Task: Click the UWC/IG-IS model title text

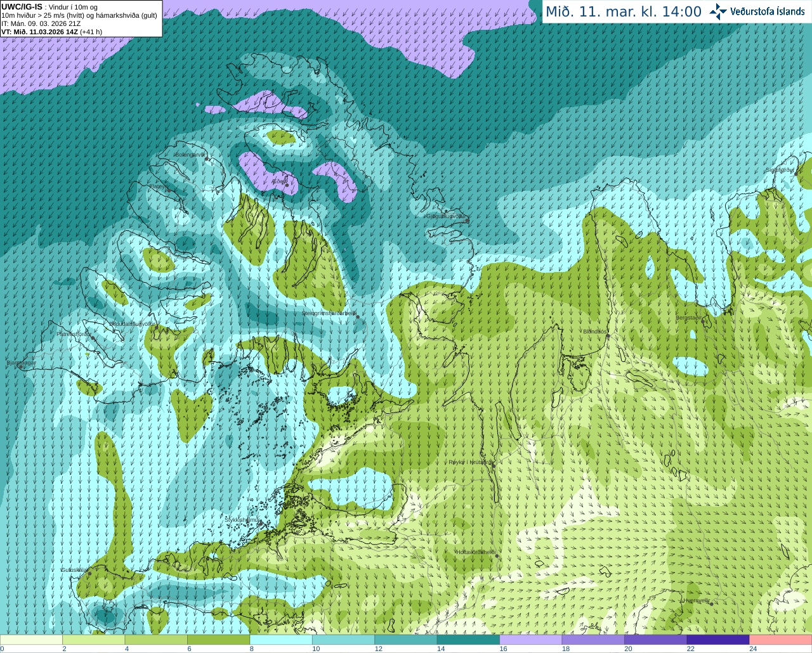Action: pos(22,6)
